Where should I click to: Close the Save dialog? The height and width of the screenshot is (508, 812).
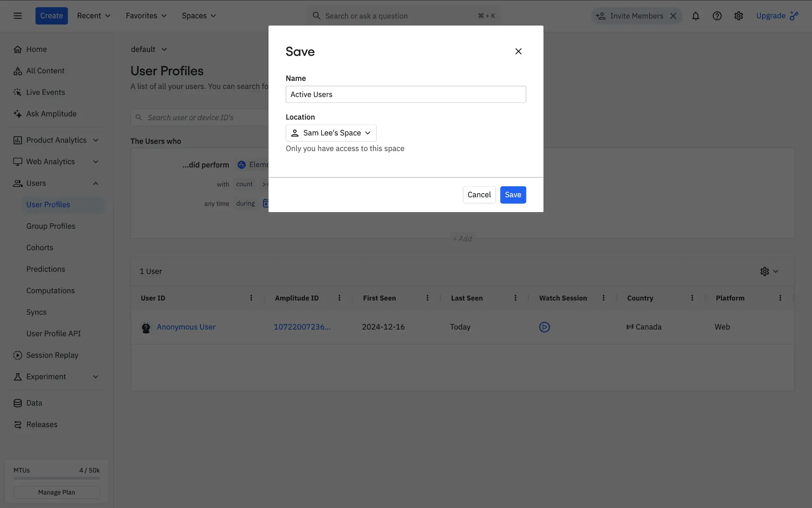pos(518,51)
